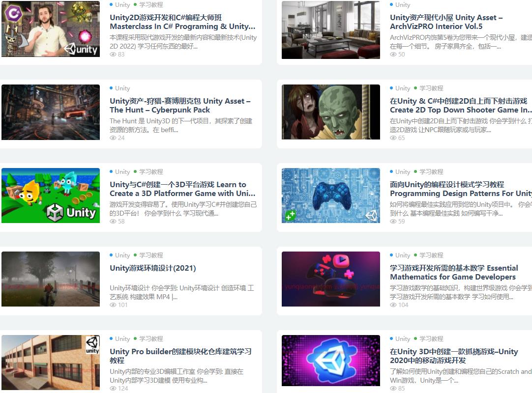Open title Programming Design Patterns For Unity
This screenshot has height=393, width=532.
(461, 189)
